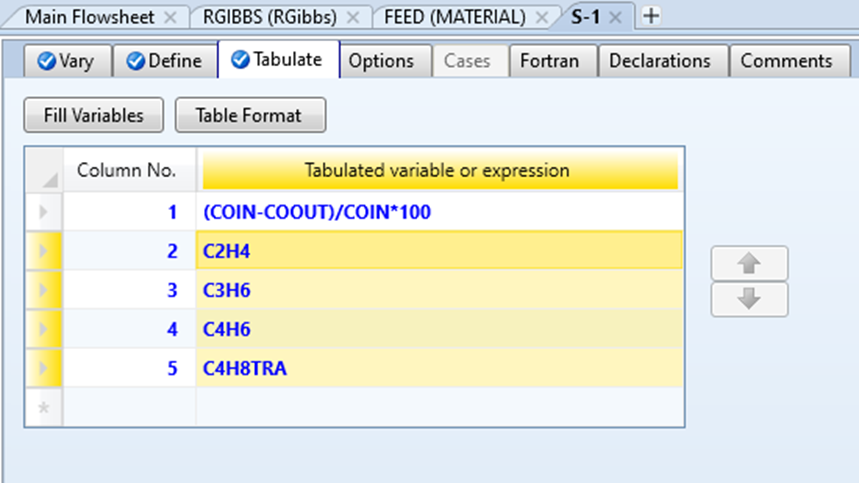Viewport: 859px width, 483px height.
Task: Click row selector arrow for C2H4 row
Action: coord(44,251)
